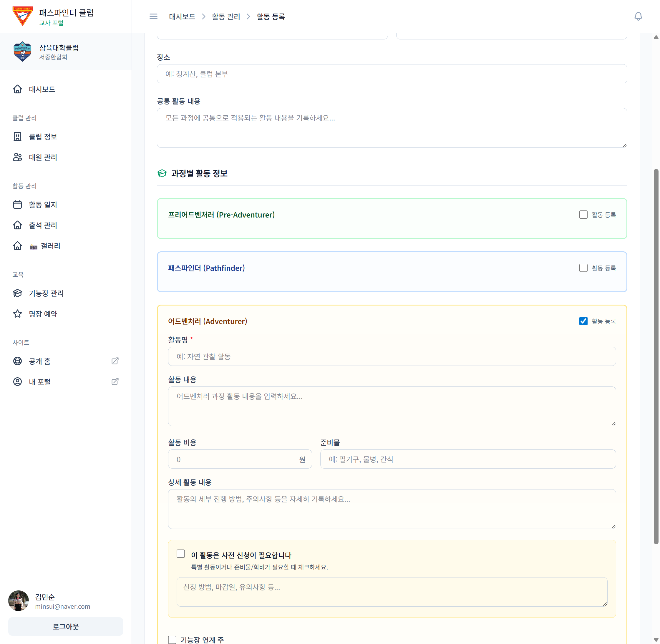Open the 내 포털 link
Screen dimensions: 660x644
point(40,381)
